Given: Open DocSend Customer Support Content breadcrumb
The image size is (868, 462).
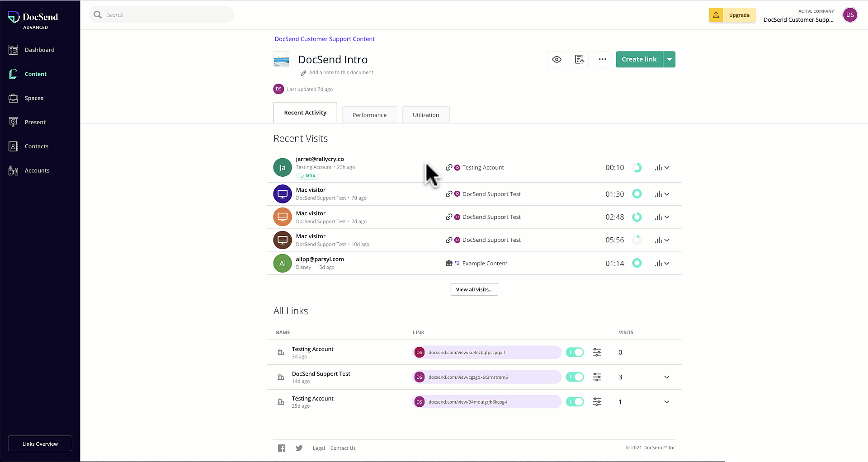Looking at the screenshot, I should (x=325, y=39).
